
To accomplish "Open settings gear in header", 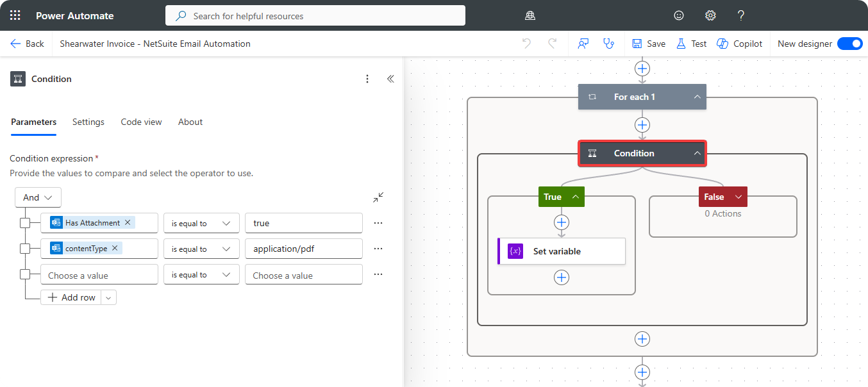I will coord(710,15).
